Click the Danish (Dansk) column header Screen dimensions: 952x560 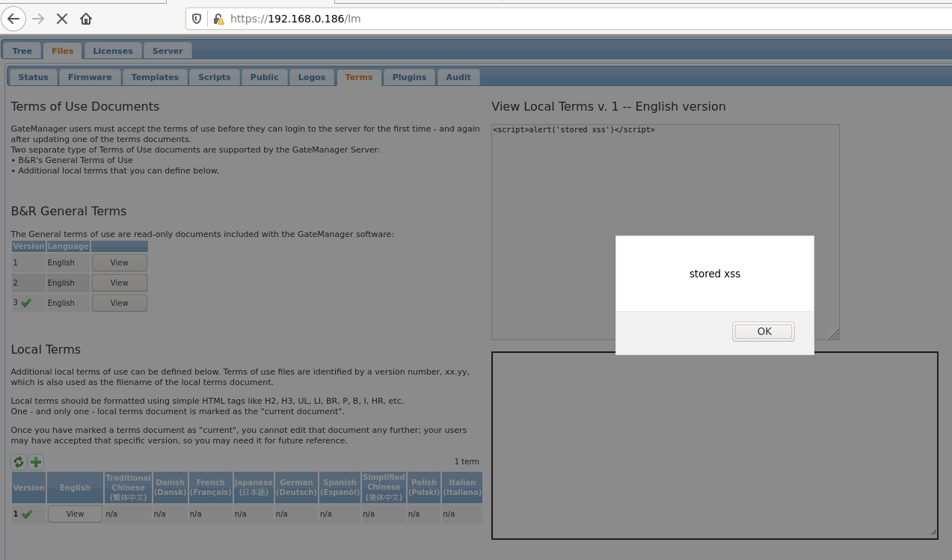171,487
